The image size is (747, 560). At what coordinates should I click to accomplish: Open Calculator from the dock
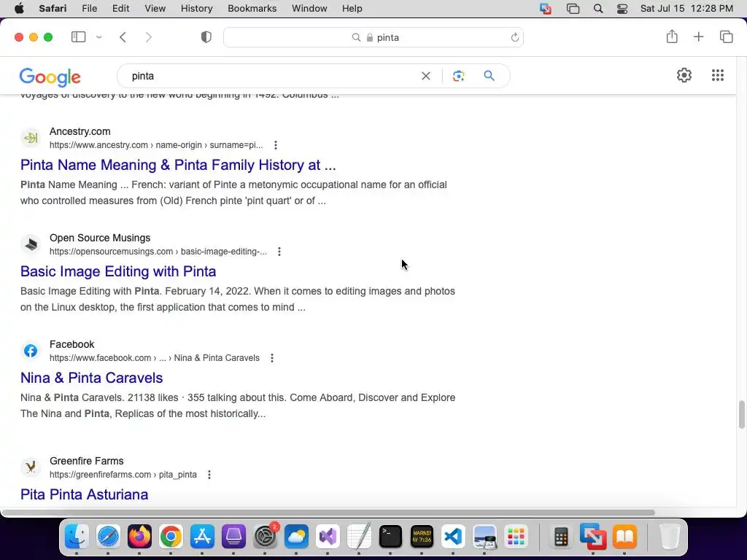[x=561, y=537]
